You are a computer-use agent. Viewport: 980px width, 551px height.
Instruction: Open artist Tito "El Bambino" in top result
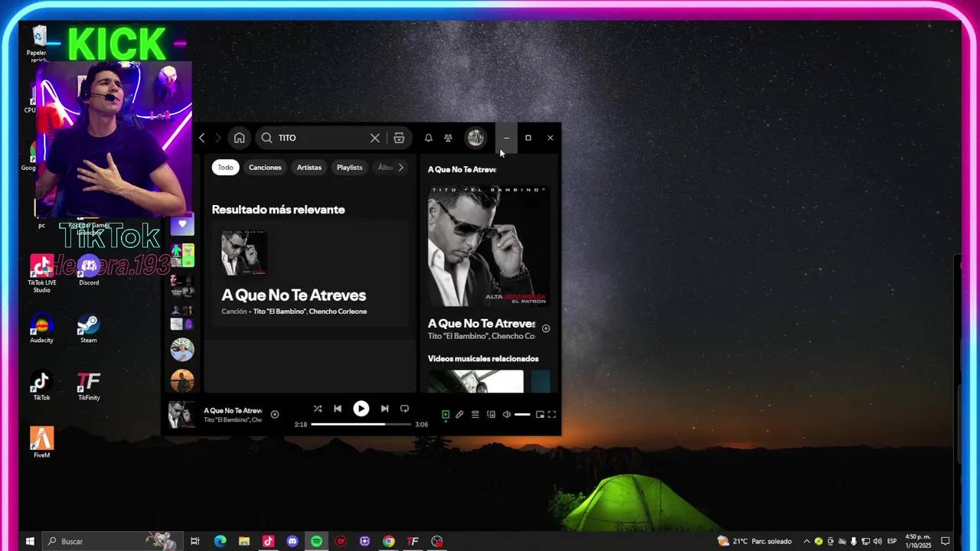279,311
